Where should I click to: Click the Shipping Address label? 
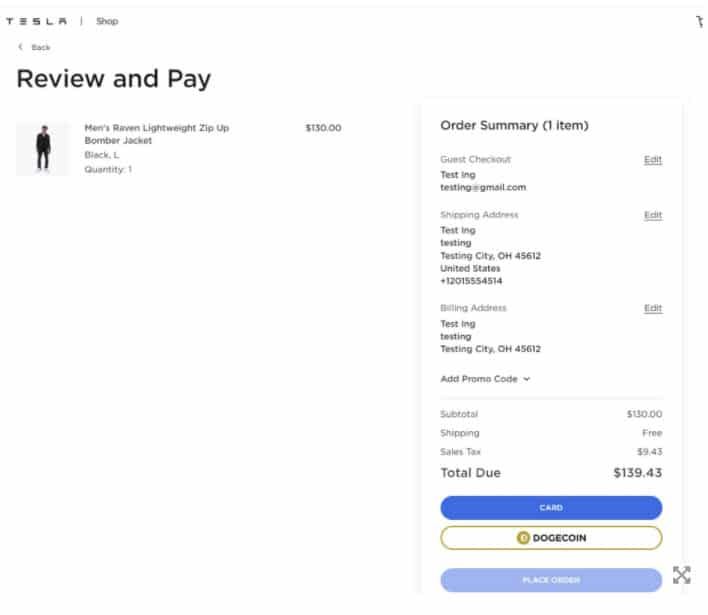(x=479, y=214)
